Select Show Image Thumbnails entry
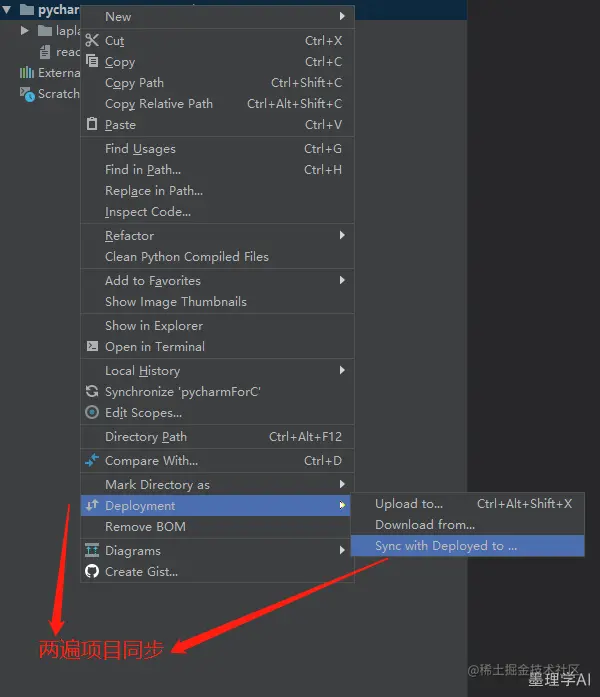 point(217,302)
